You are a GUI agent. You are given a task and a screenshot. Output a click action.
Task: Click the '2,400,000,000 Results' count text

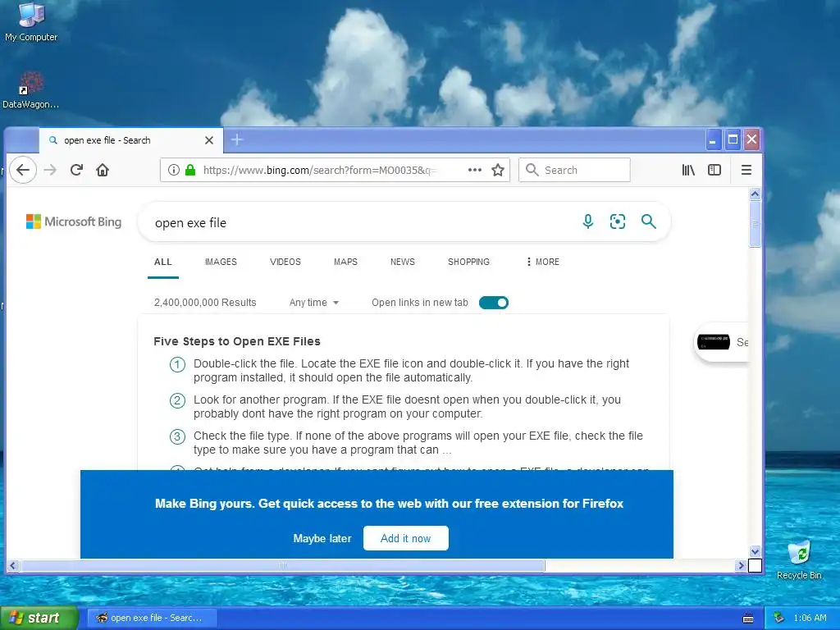(205, 303)
